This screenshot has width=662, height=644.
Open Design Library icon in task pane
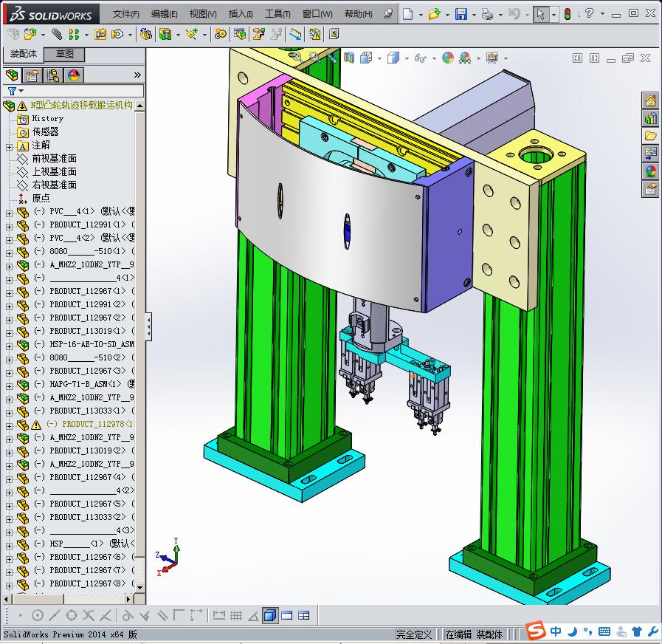click(x=650, y=118)
